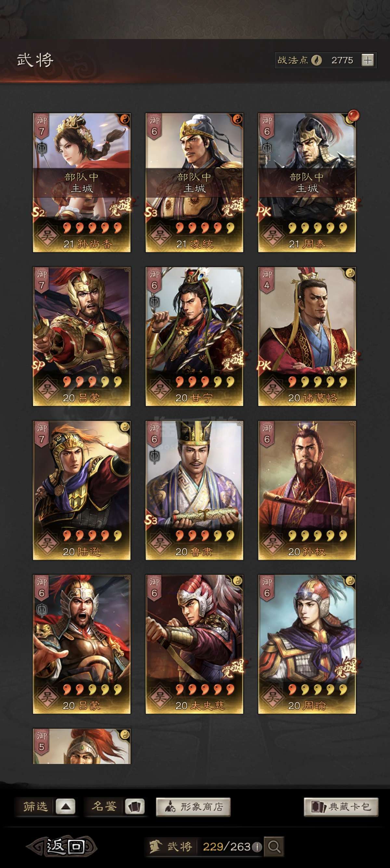Viewport: 390px width, 868px height.
Task: Tap the yin-yang badge on 孙尚香 card
Action: 125,119
